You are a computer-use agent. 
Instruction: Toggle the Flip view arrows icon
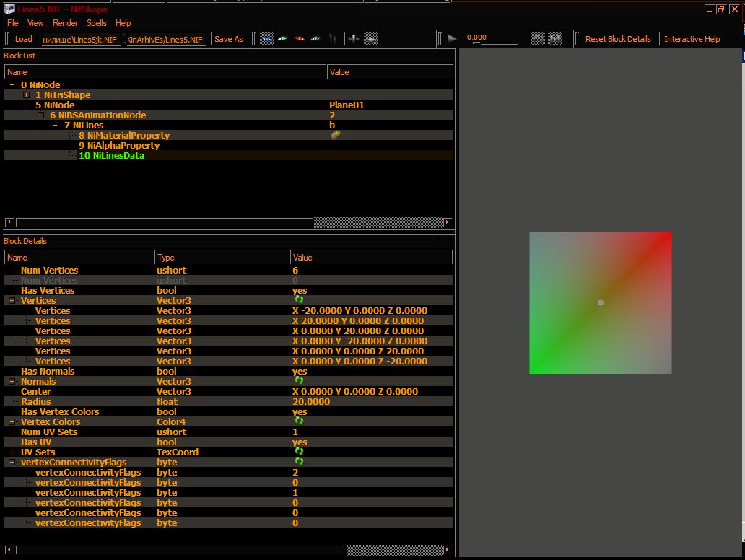(354, 39)
